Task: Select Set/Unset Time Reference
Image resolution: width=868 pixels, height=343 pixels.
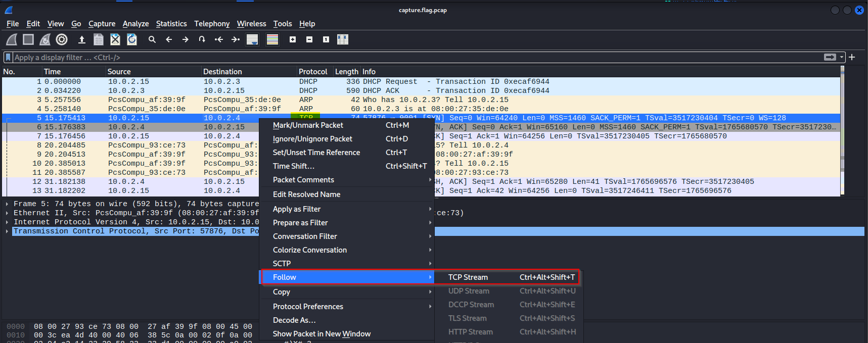Action: (x=347, y=153)
